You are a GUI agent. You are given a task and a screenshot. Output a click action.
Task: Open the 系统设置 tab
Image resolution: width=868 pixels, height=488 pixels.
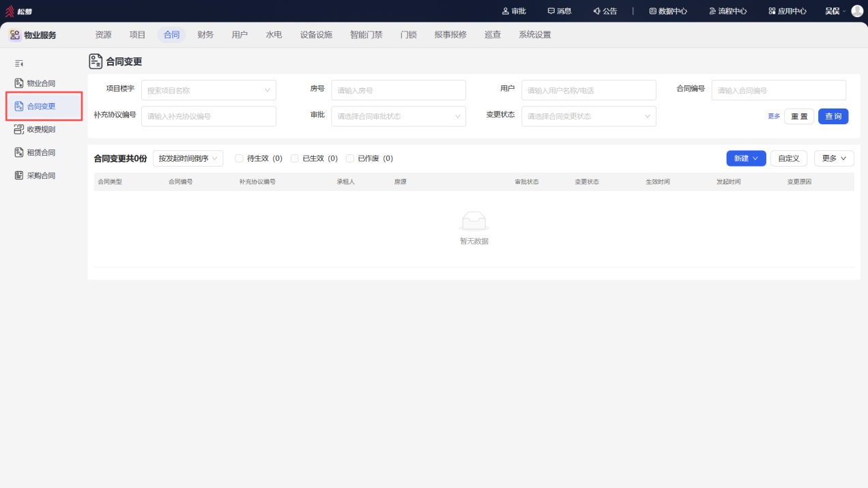[534, 35]
